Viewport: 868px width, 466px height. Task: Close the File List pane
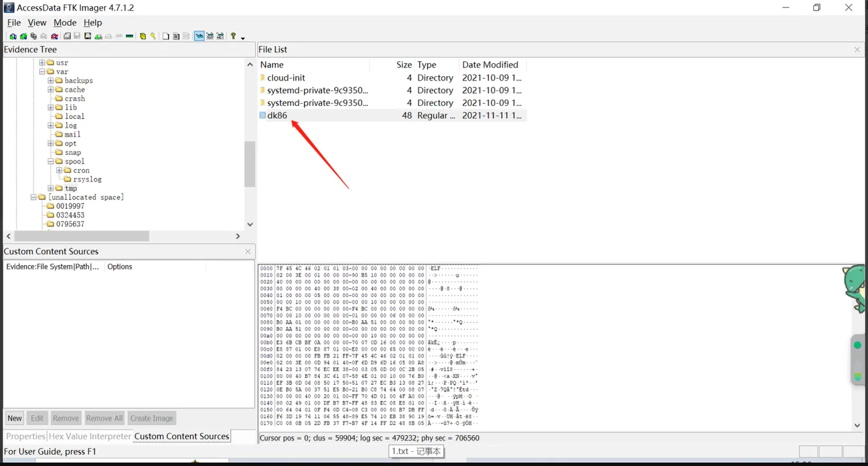pyautogui.click(x=857, y=50)
